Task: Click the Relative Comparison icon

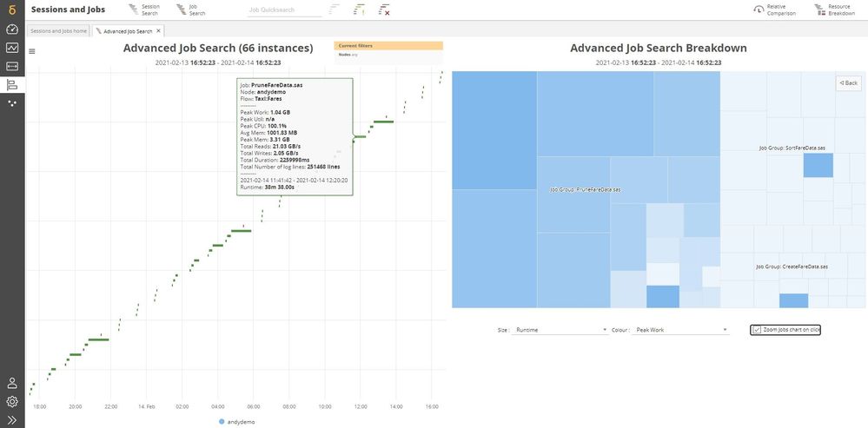Action: pyautogui.click(x=769, y=10)
